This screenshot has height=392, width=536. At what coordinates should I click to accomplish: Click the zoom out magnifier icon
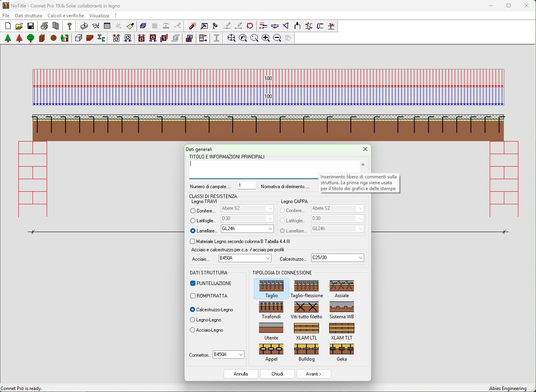[x=277, y=38]
